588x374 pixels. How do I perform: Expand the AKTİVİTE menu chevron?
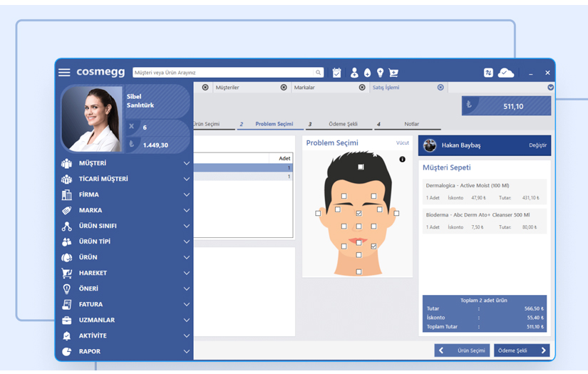tap(186, 336)
